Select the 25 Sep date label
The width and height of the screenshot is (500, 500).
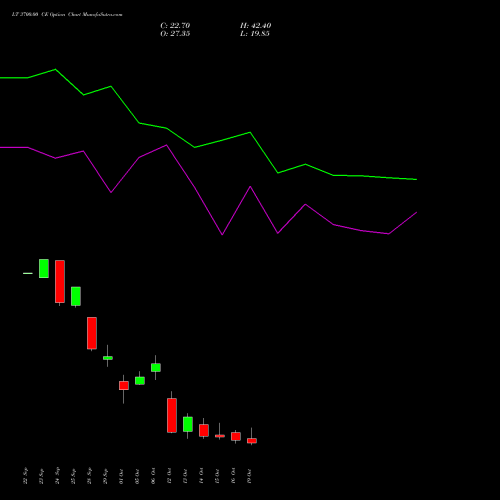[73, 476]
